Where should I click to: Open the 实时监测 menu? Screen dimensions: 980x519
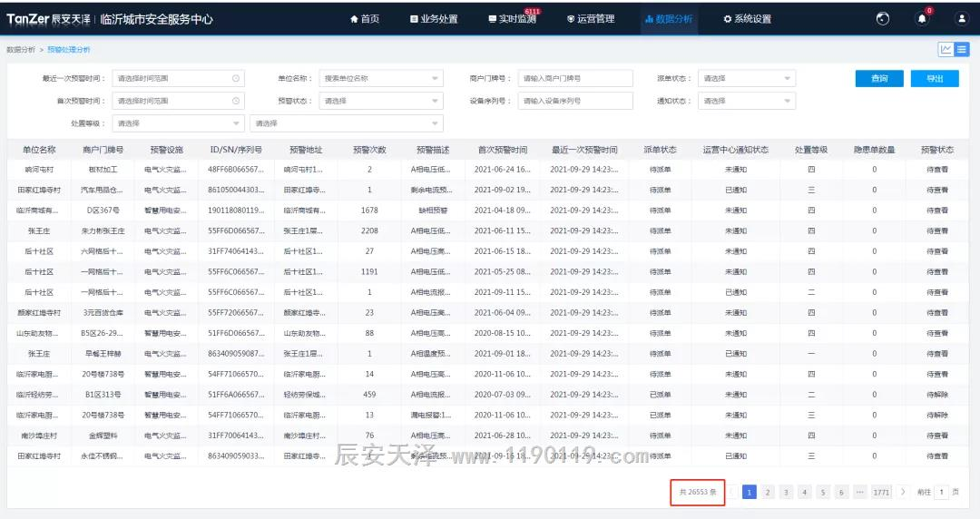(512, 19)
